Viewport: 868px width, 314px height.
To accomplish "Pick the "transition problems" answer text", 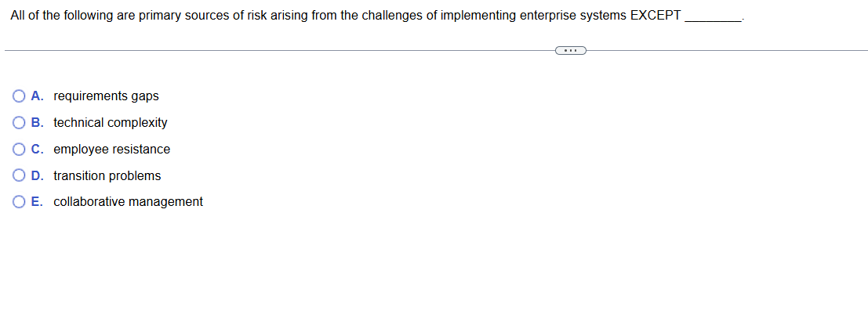I will point(107,176).
